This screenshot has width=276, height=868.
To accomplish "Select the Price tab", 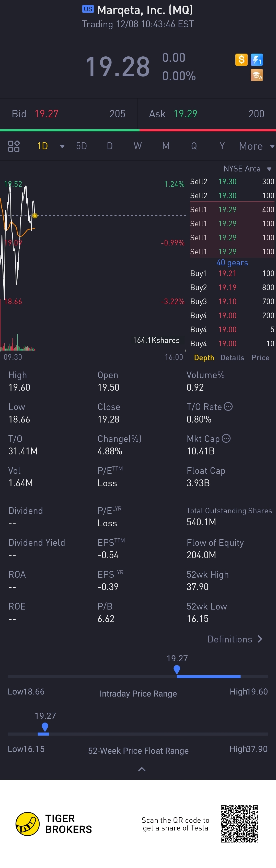I will click(x=260, y=357).
